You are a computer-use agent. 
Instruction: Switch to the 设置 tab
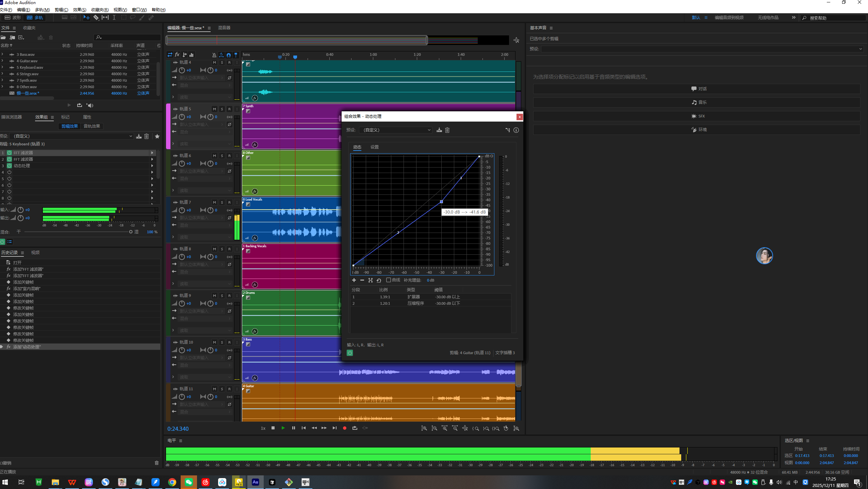pos(374,147)
